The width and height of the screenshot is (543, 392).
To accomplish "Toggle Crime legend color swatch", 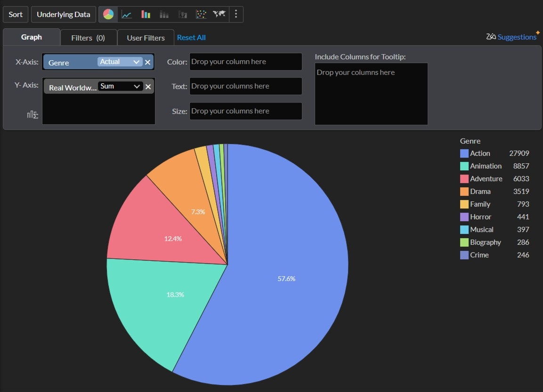I will (464, 255).
